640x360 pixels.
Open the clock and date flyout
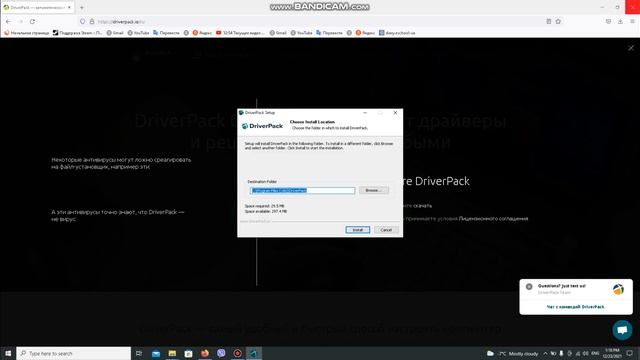612,353
